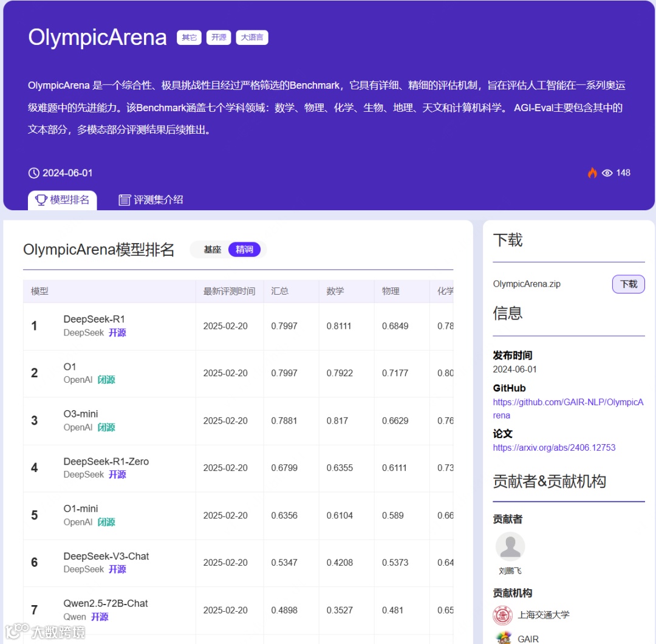Click the OlympicArena page title
656x644 pixels.
tap(97, 38)
